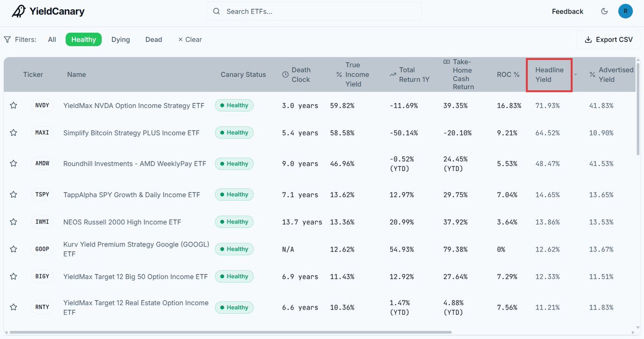Sort by Name column header
644x339 pixels.
pos(76,75)
